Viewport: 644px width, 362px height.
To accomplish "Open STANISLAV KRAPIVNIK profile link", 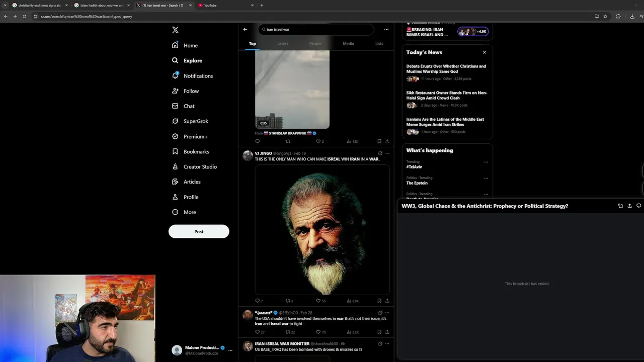I will (x=290, y=133).
